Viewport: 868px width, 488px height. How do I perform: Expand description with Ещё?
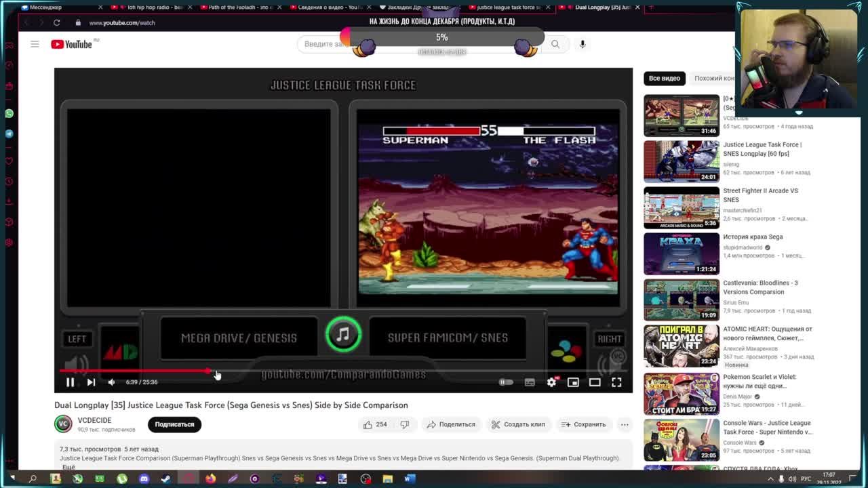68,467
